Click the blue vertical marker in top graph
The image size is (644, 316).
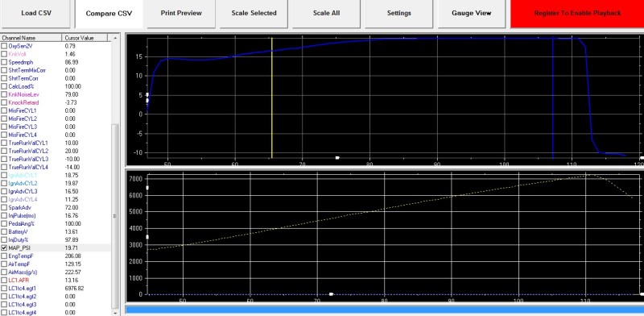553,98
